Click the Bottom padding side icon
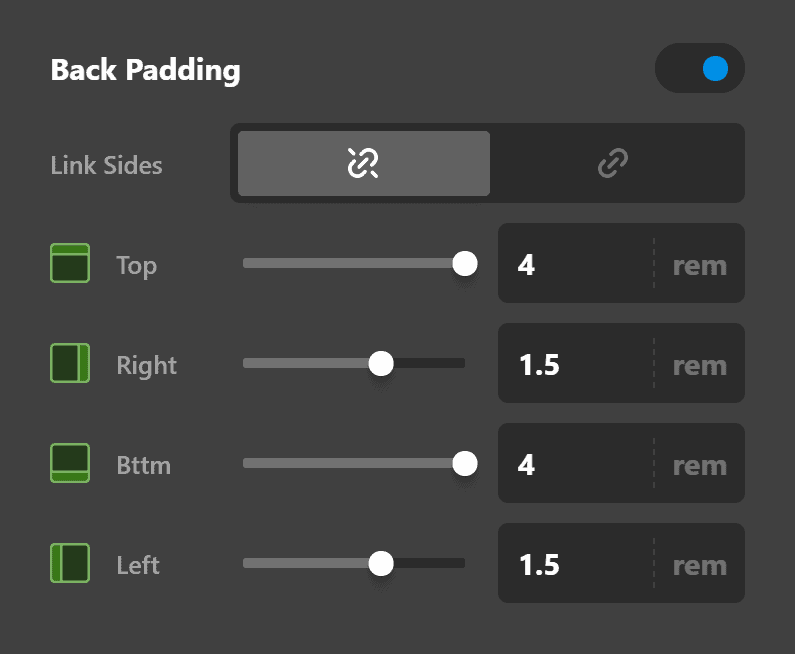Viewport: 795px width, 654px height. (x=70, y=464)
